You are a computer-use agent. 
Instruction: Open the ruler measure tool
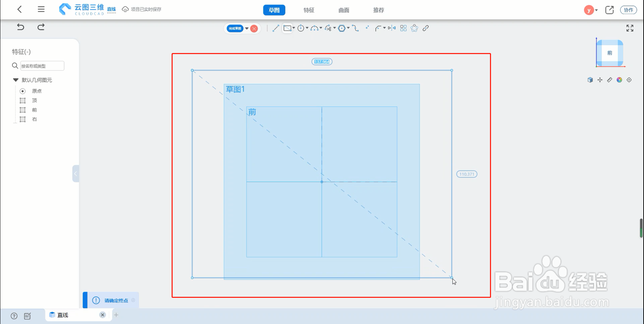click(x=610, y=80)
